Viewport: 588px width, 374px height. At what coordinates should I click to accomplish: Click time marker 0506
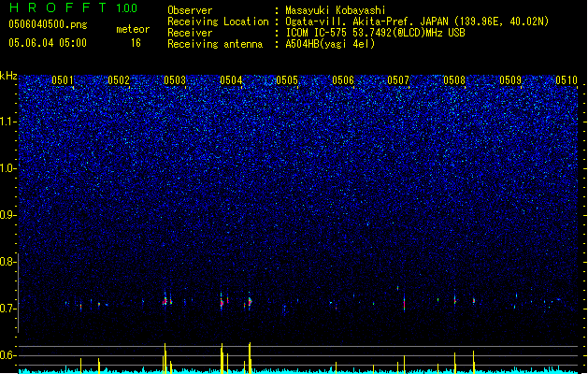click(x=343, y=80)
